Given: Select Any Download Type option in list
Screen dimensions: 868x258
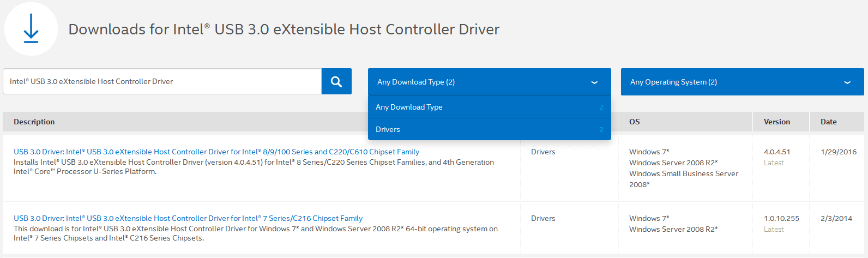Looking at the screenshot, I should coord(490,107).
